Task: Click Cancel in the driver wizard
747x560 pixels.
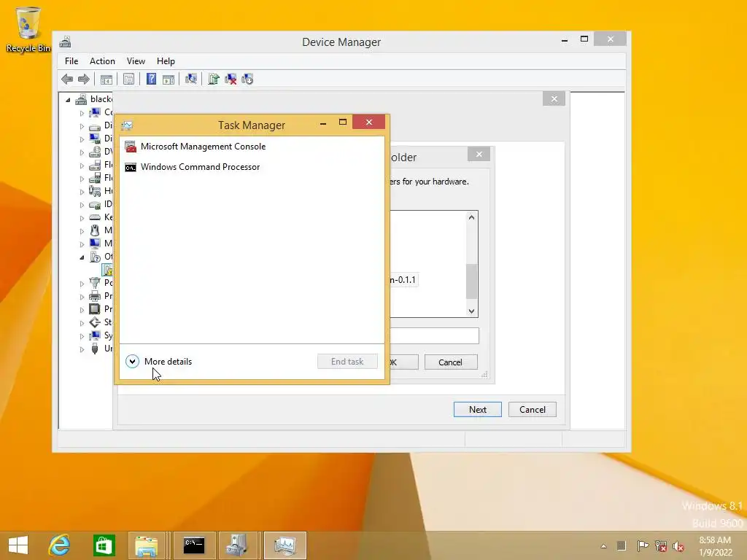Action: [x=532, y=410]
